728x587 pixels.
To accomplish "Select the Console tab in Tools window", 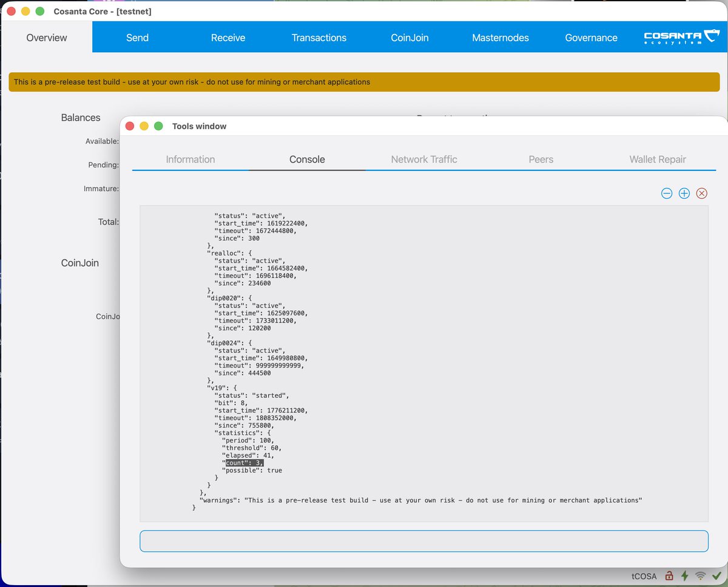I will click(307, 159).
